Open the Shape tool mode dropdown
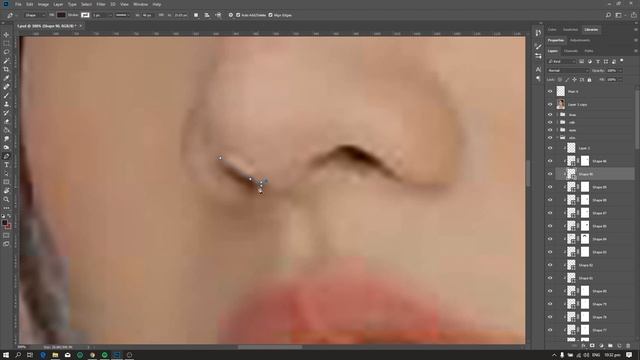The height and width of the screenshot is (360, 640). [x=34, y=15]
